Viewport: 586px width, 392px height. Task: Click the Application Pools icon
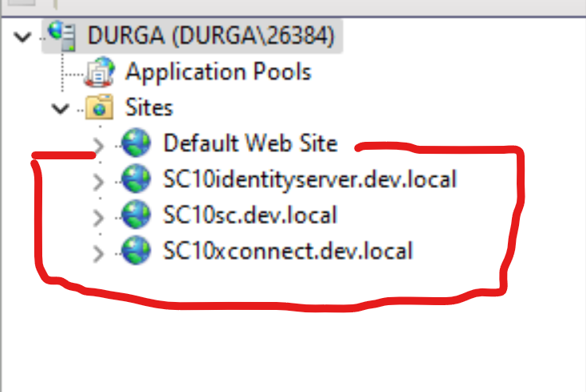click(100, 72)
